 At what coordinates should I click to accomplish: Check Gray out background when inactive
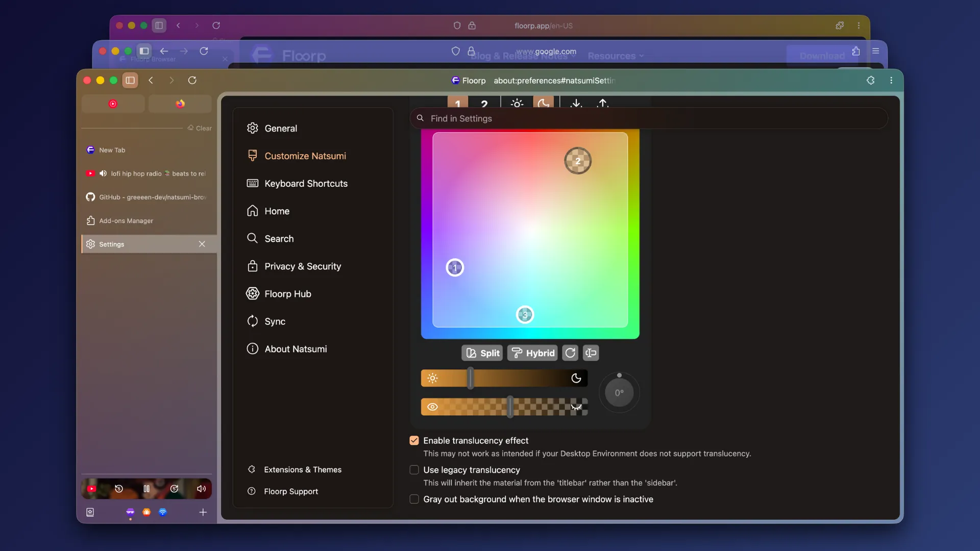coord(414,499)
